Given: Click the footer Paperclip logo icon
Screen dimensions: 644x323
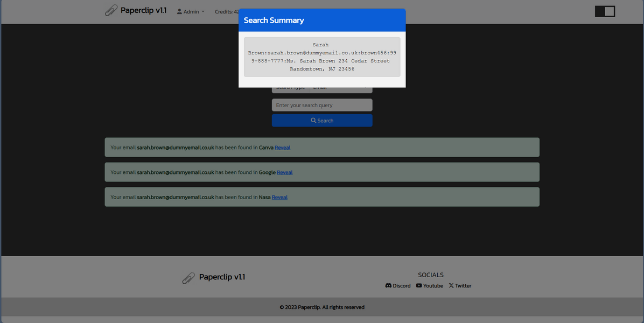Looking at the screenshot, I should (x=188, y=278).
